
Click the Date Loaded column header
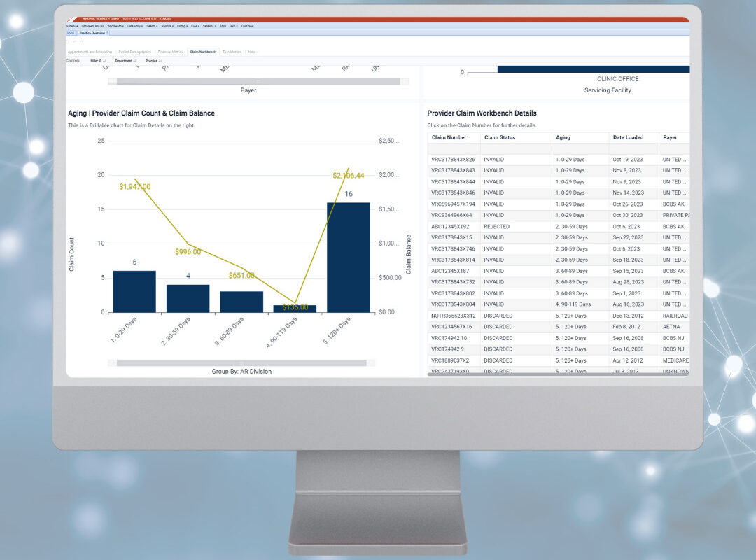coord(627,137)
